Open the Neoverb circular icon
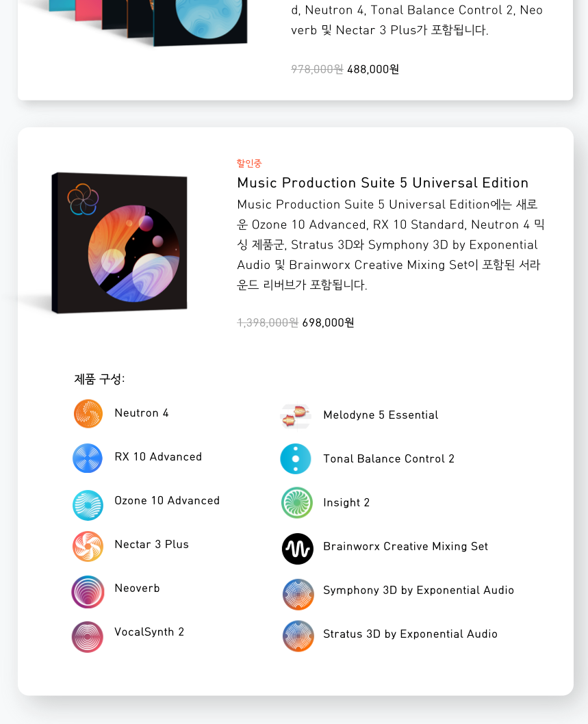This screenshot has width=588, height=724. (88, 591)
